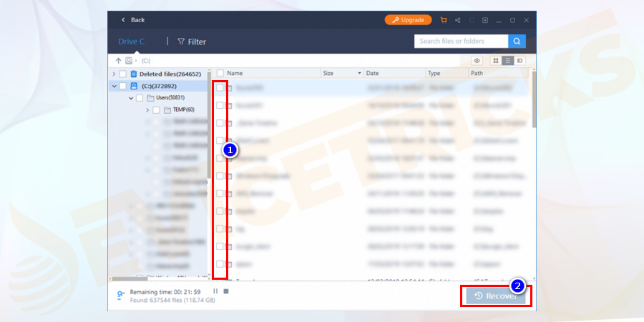The width and height of the screenshot is (644, 322).
Task: Switch to thumbnail grid view
Action: coord(496,61)
